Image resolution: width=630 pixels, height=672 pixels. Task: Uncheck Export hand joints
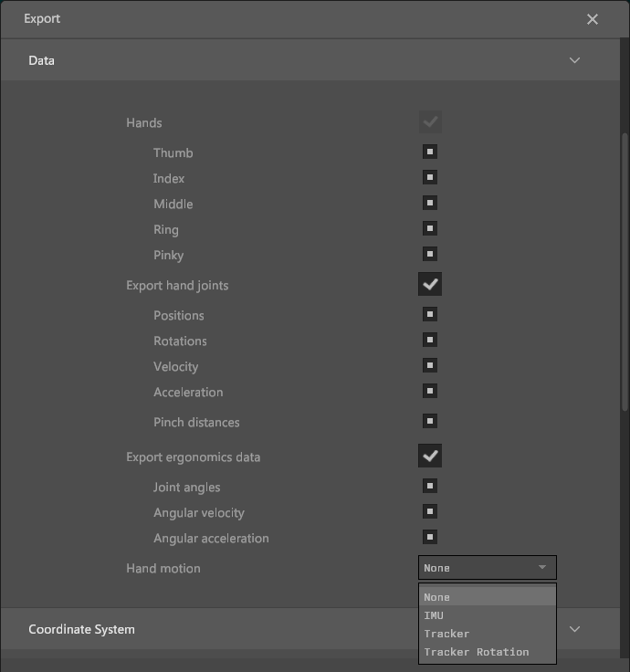tap(430, 284)
